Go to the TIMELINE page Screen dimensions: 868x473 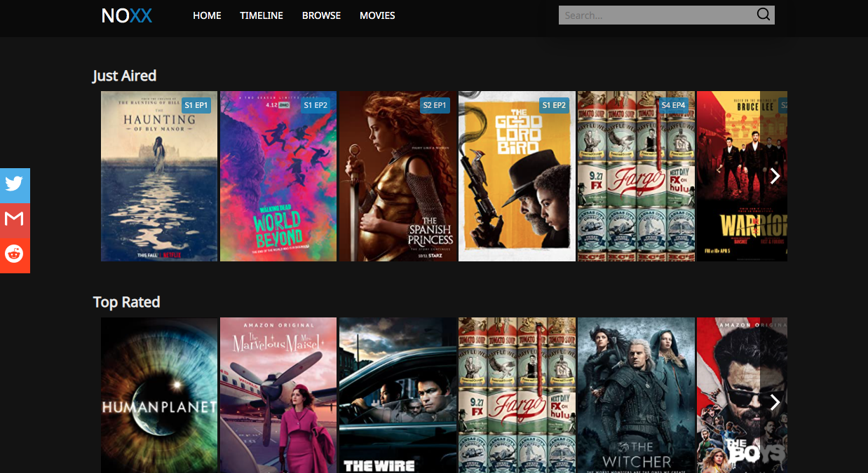(262, 15)
